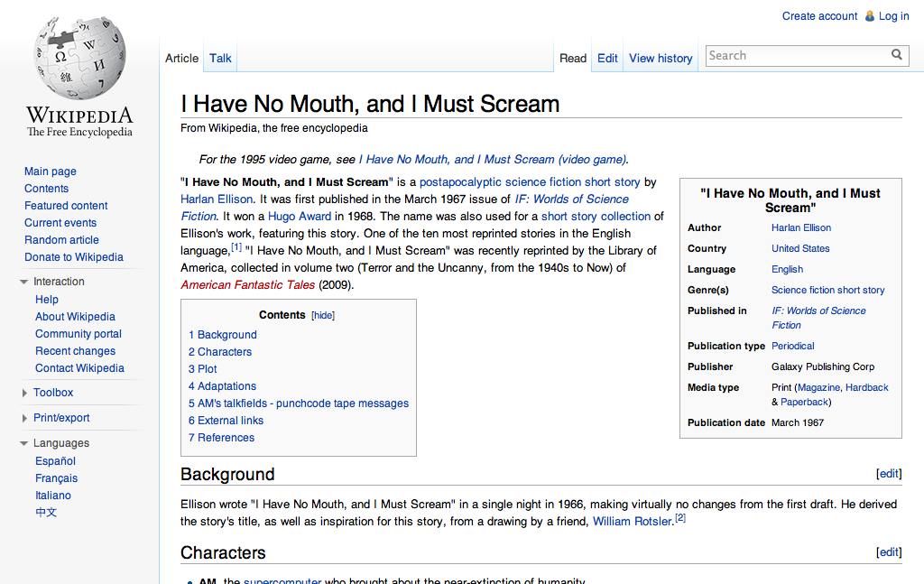Click footnote reference [2]
This screenshot has width=924, height=584.
680,517
